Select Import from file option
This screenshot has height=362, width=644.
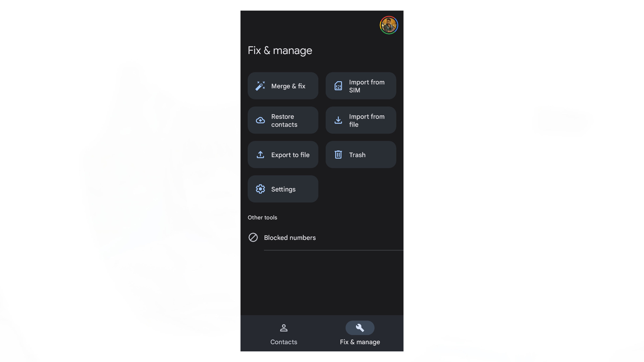(361, 120)
